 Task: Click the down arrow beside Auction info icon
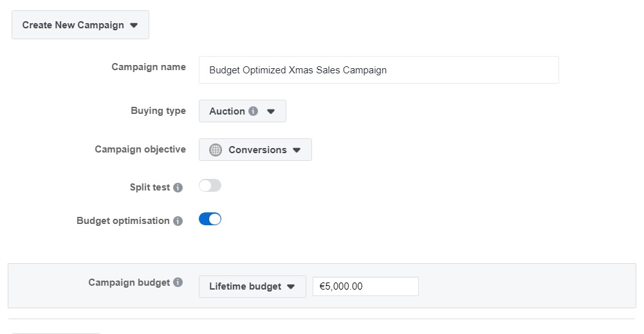point(271,111)
